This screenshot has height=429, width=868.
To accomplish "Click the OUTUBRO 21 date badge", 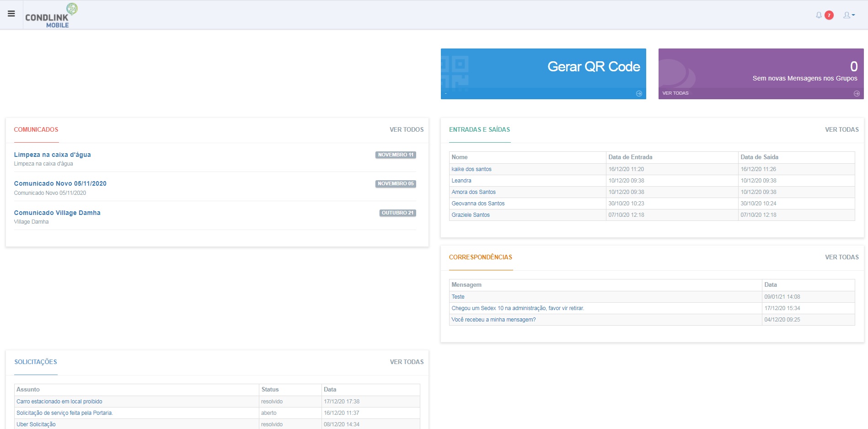I will tap(397, 213).
